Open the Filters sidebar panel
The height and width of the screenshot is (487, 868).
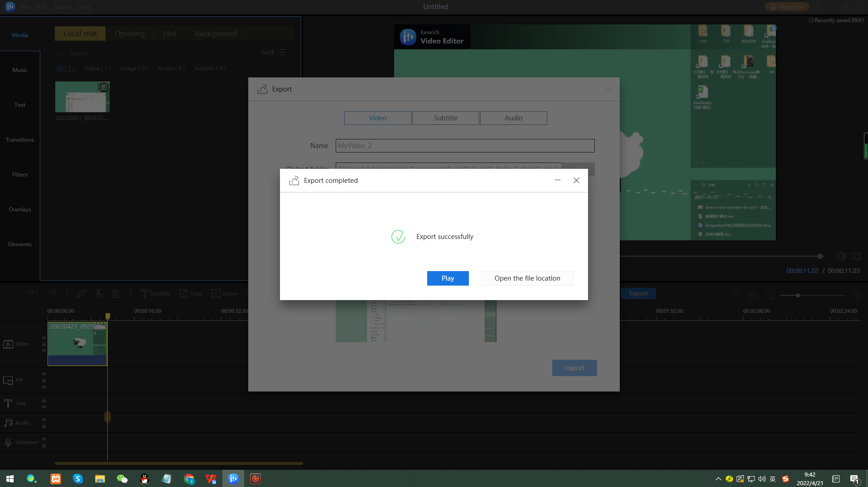coord(20,174)
